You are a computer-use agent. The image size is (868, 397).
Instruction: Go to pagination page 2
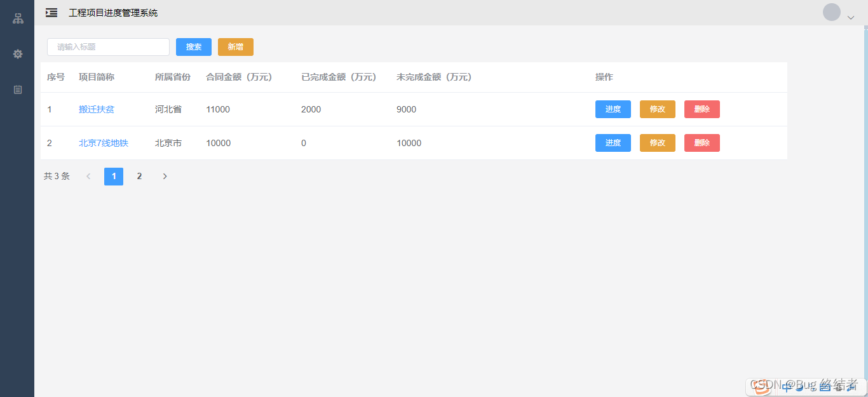click(x=139, y=177)
